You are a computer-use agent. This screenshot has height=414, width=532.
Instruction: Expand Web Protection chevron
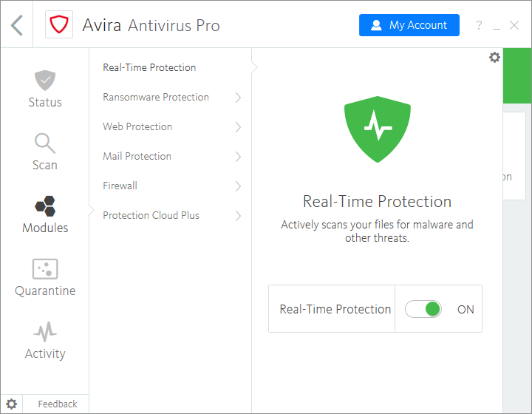click(238, 127)
